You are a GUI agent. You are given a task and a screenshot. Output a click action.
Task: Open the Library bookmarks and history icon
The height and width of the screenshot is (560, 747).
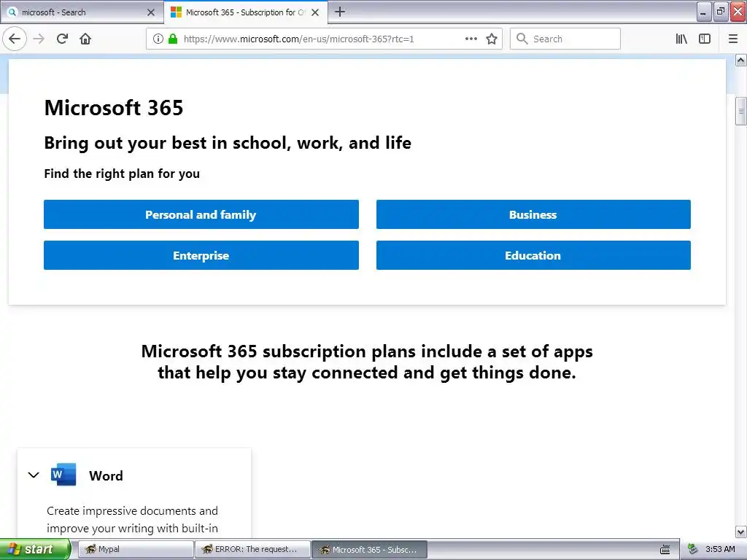(x=681, y=39)
